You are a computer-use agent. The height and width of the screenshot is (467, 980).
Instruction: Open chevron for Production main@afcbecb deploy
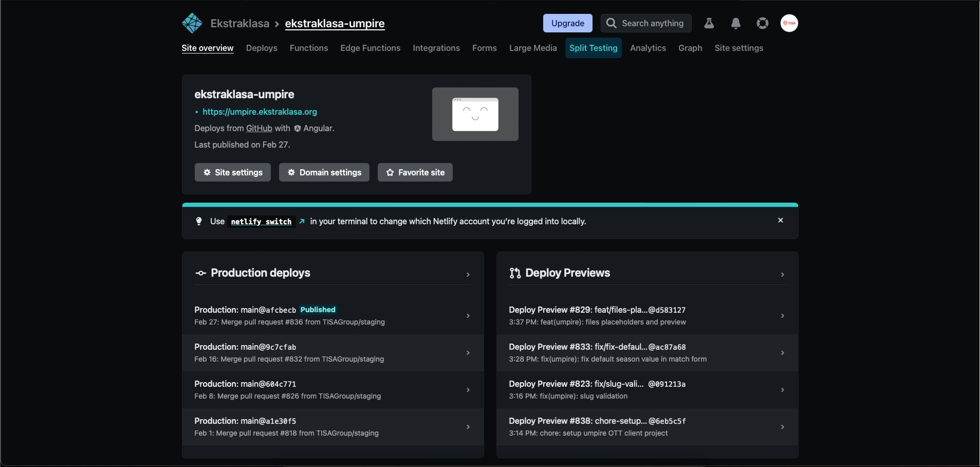468,316
